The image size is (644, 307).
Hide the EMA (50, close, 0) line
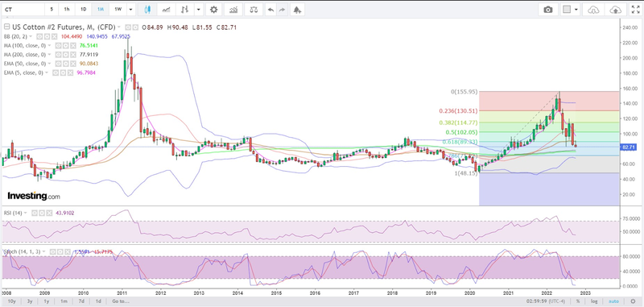pyautogui.click(x=58, y=64)
